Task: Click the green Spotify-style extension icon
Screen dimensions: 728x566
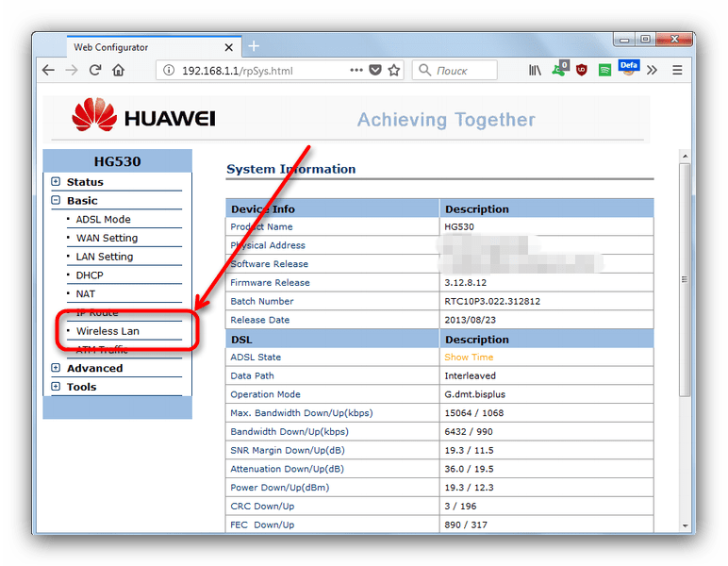Action: pyautogui.click(x=604, y=70)
